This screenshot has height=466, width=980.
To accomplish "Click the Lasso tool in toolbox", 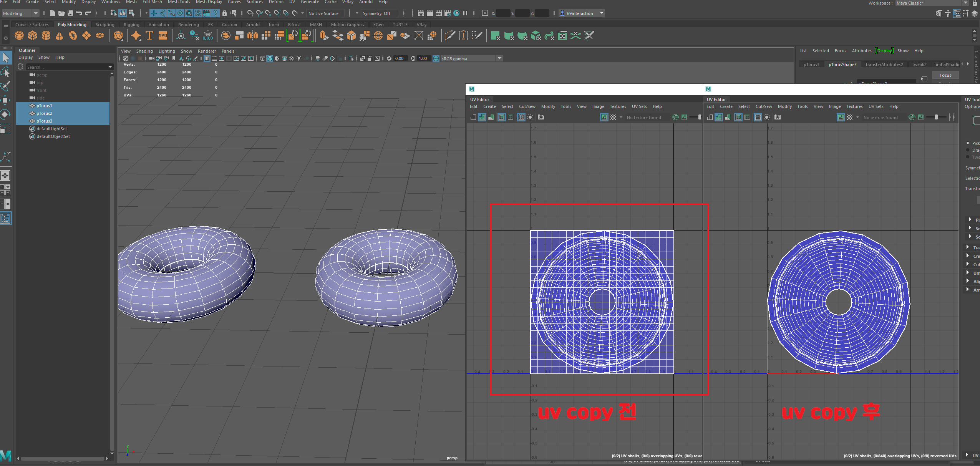I will tap(6, 72).
